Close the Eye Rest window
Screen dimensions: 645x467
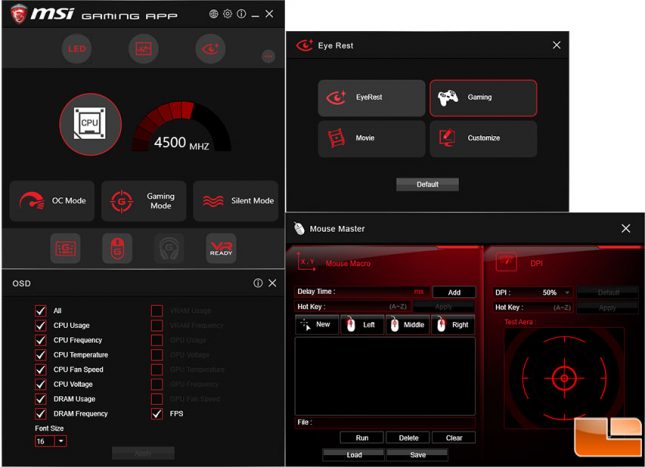tap(557, 45)
